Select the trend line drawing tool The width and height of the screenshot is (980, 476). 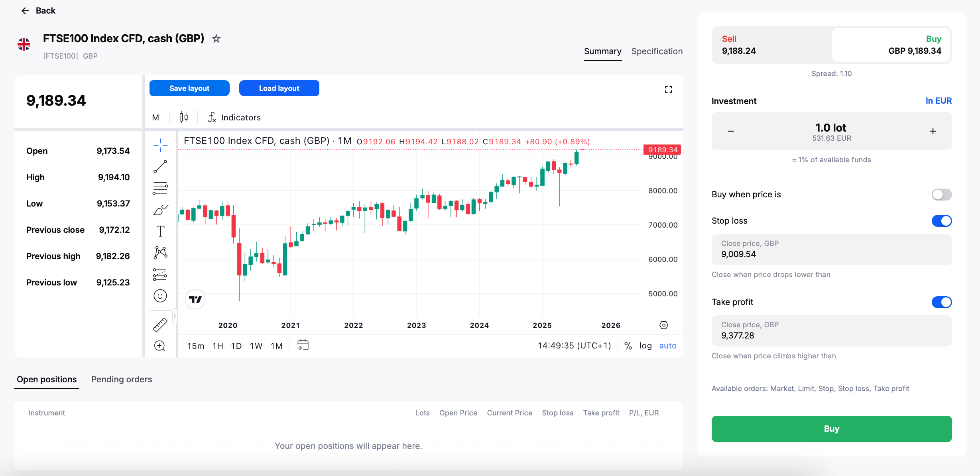click(x=160, y=167)
